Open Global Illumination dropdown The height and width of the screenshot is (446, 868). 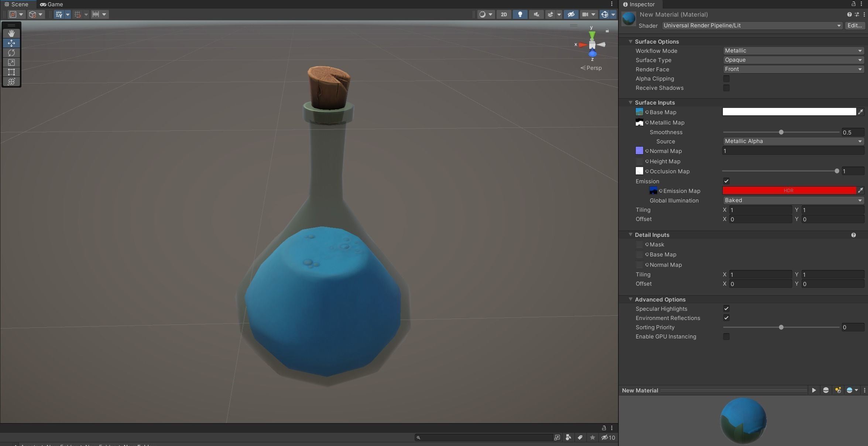[793, 200]
